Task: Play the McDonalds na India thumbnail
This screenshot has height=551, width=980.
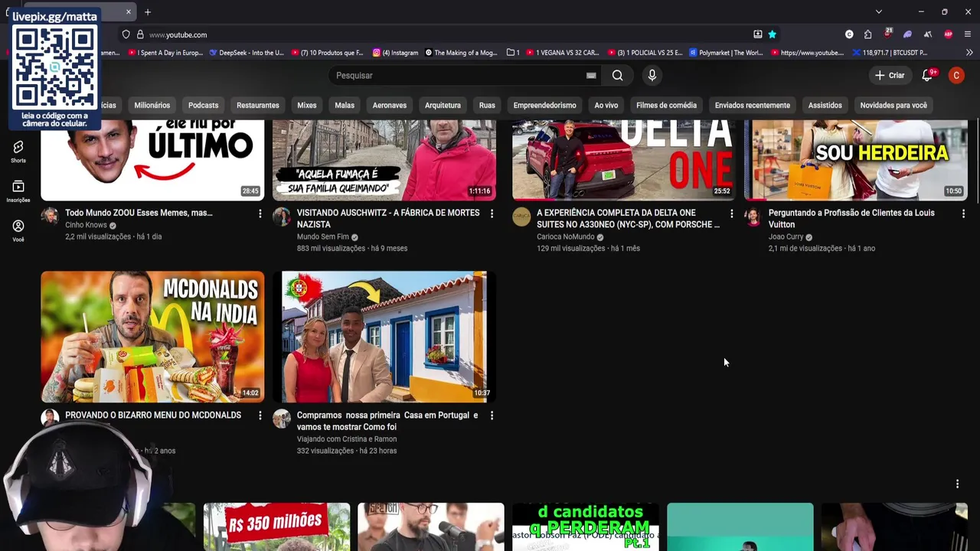Action: (152, 337)
